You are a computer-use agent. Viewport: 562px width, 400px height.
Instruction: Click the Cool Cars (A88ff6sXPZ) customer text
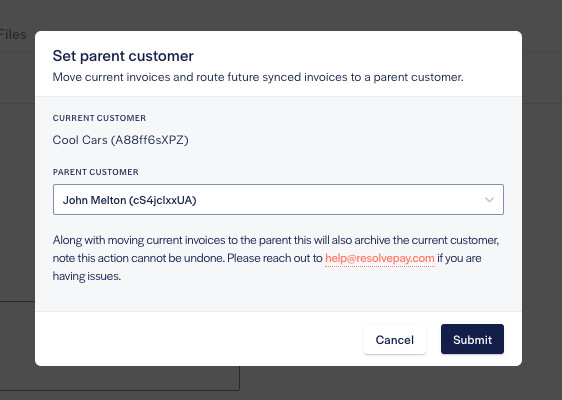tap(120, 140)
